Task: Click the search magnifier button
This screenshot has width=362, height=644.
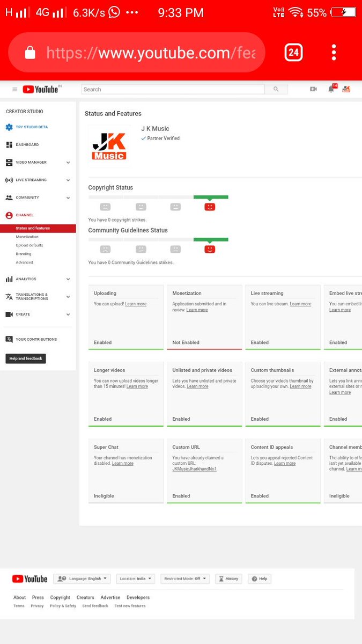Action: tap(276, 89)
